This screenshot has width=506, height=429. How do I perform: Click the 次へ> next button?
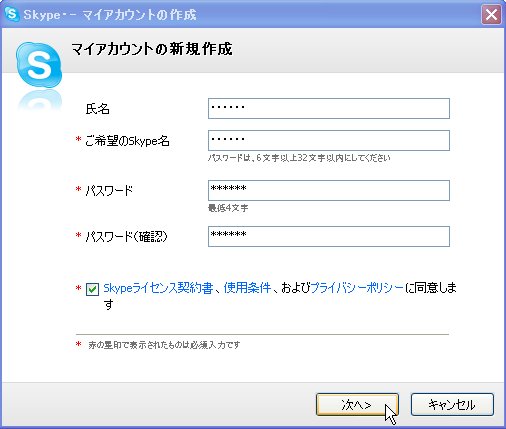[357, 404]
